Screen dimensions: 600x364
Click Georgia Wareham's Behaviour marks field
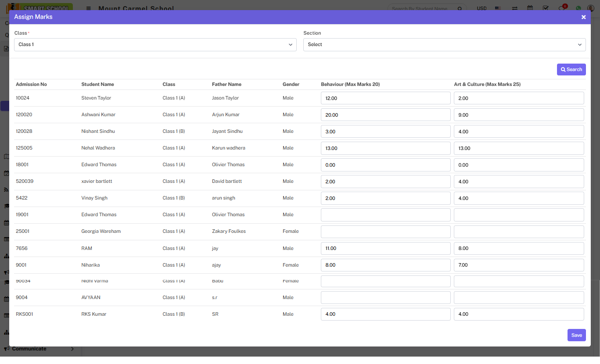[385, 232]
